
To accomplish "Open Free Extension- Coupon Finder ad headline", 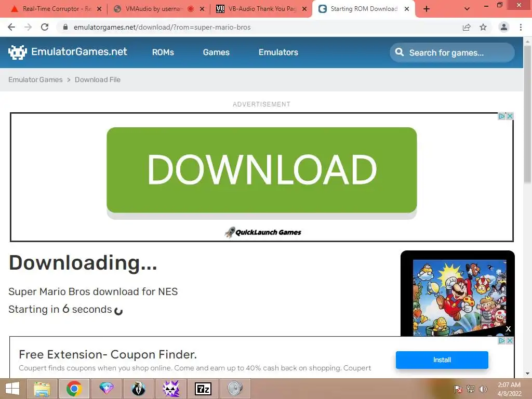I will [108, 354].
